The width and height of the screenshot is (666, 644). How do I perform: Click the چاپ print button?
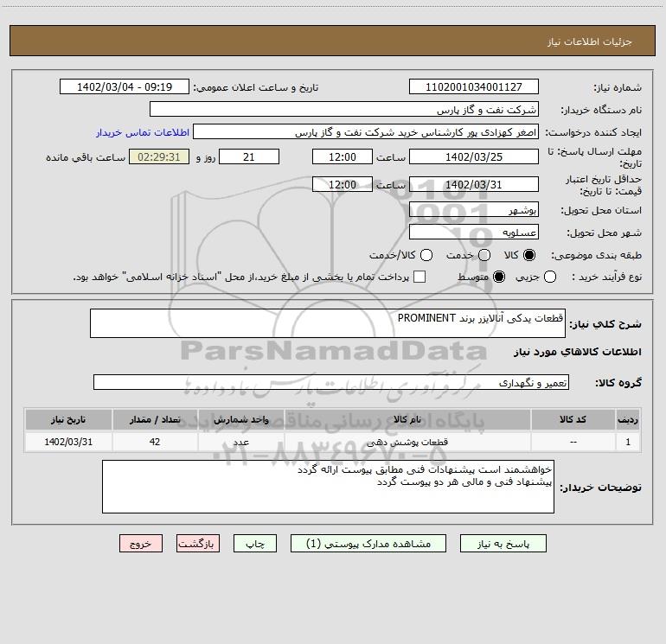(255, 544)
